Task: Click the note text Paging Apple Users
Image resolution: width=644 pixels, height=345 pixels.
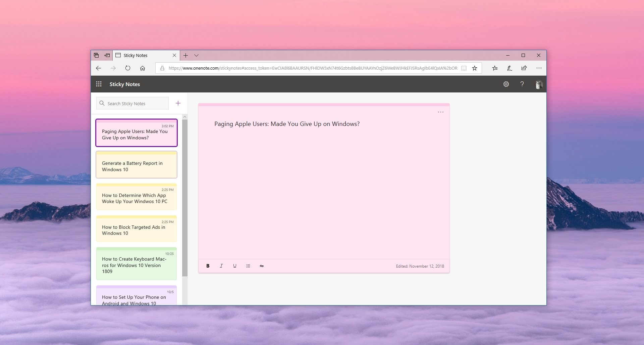Action: click(x=287, y=124)
